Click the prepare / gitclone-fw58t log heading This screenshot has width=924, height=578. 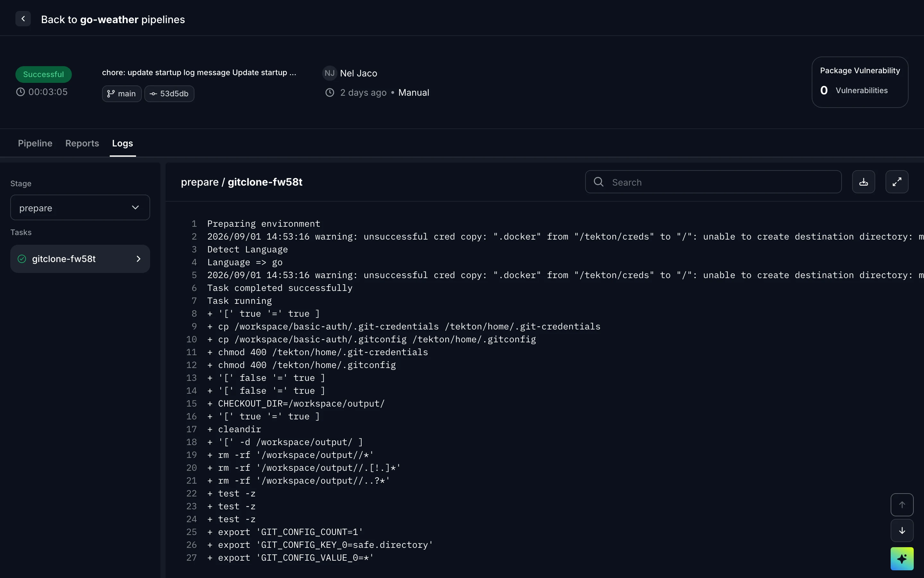click(242, 182)
